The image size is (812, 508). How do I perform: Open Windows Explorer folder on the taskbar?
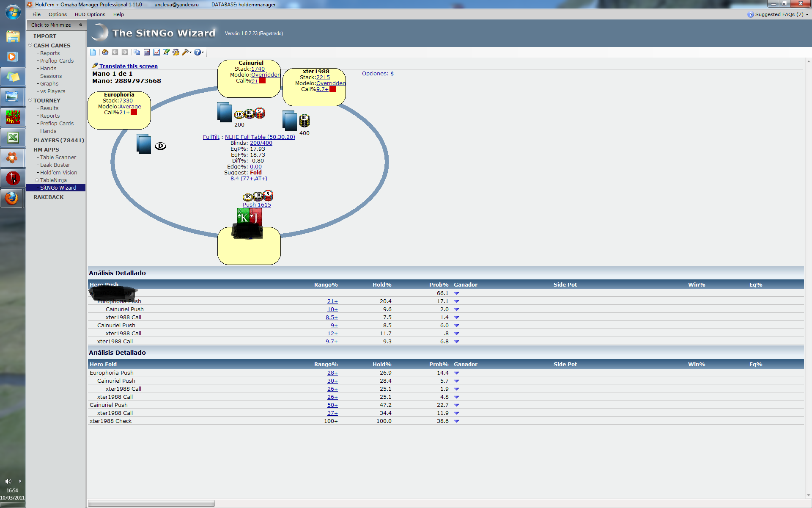coord(13,36)
